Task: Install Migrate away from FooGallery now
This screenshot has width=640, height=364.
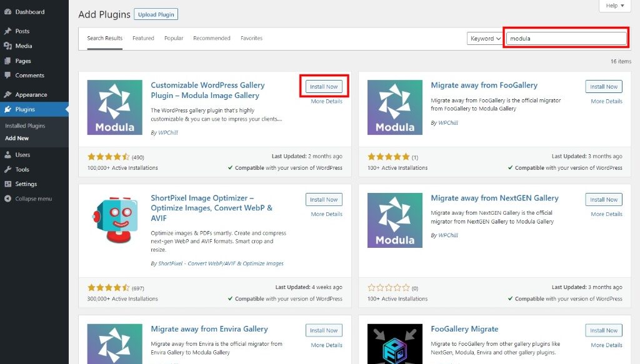Action: click(604, 86)
